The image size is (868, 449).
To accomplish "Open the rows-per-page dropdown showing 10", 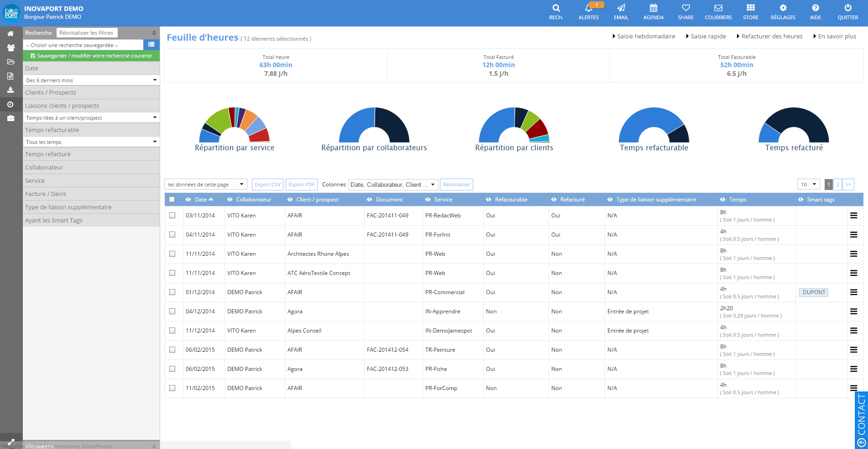I will [x=809, y=185].
